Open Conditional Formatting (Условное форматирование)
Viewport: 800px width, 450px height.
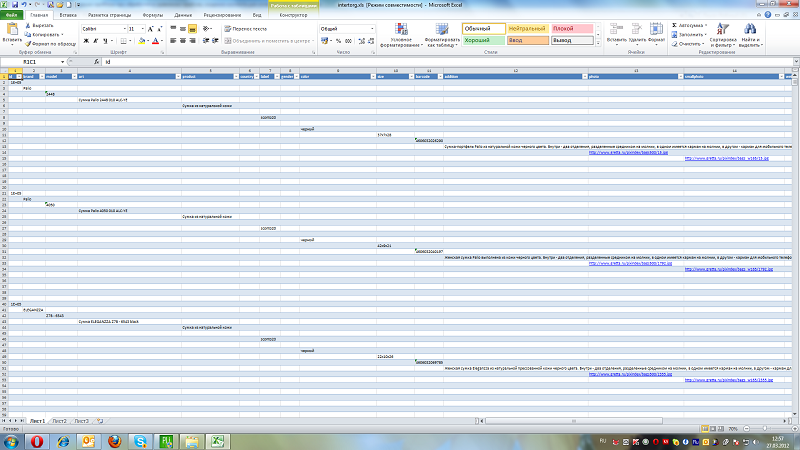402,35
